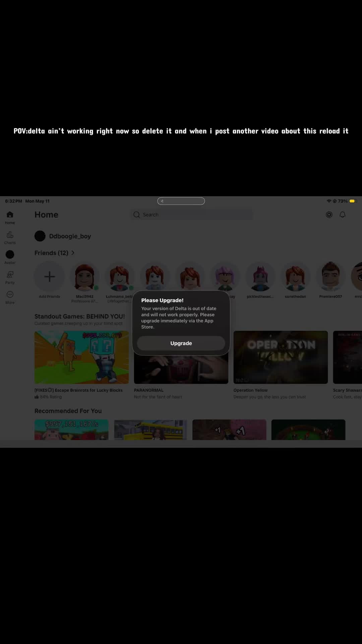The width and height of the screenshot is (362, 644).
Task: Open friend sanethedan avatar
Action: [x=295, y=277]
